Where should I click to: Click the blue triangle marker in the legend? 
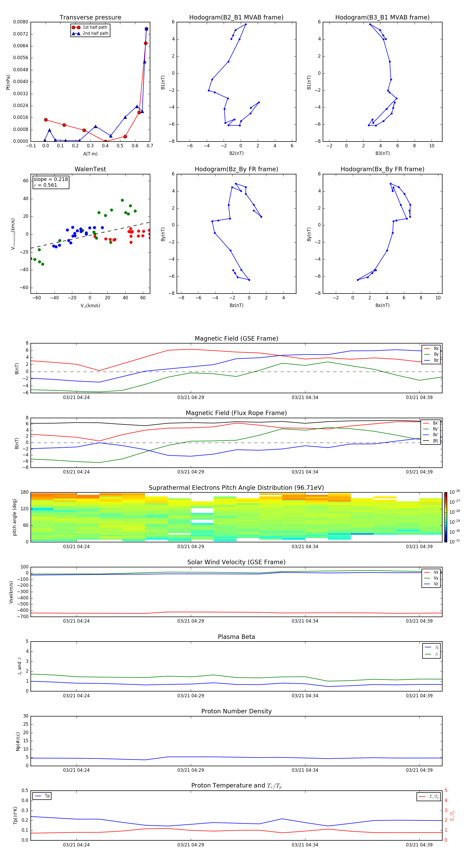76,33
